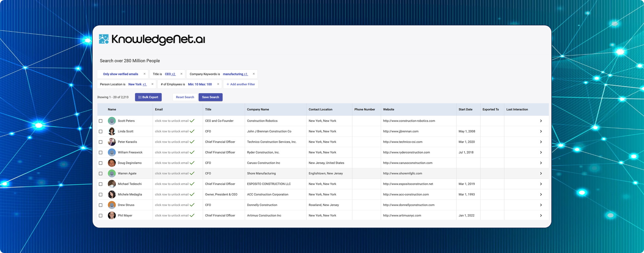Viewport: 644px width, 253px height.
Task: Click the Bulk Export button
Action: [148, 97]
